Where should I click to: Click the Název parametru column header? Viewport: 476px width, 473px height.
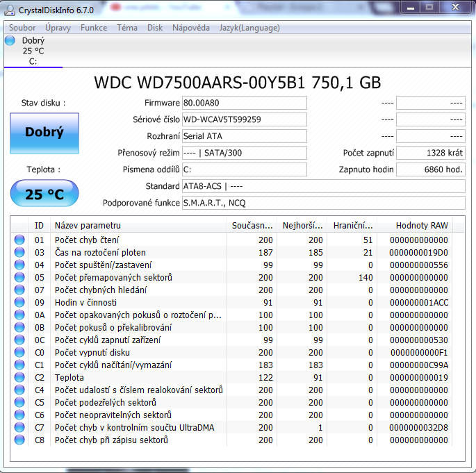(x=138, y=226)
